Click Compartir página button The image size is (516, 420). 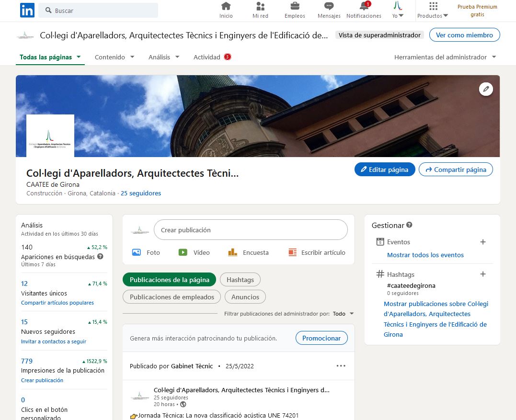(456, 170)
